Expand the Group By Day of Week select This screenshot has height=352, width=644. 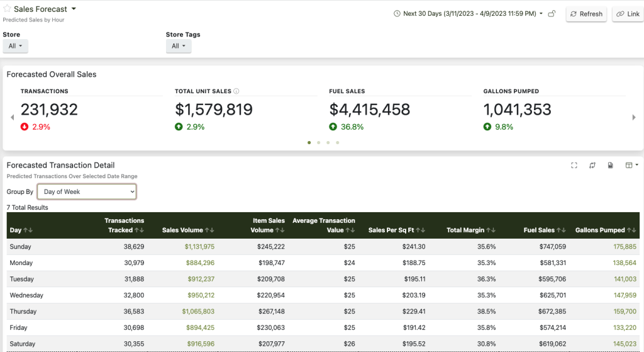point(87,191)
